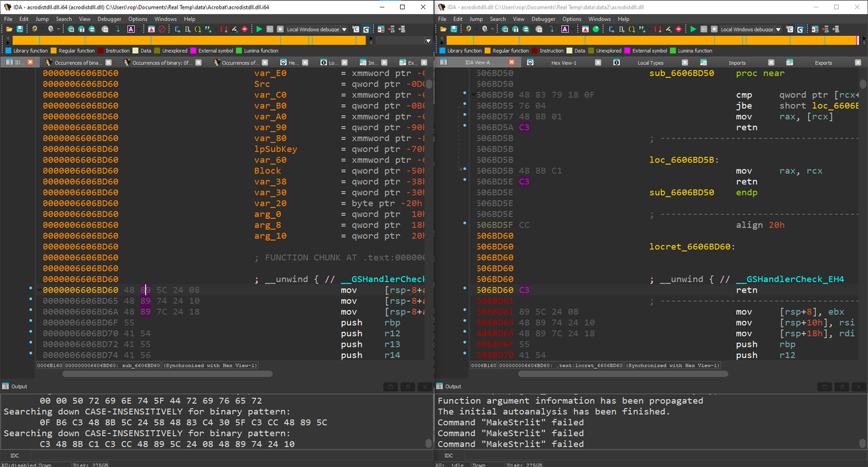868x467 pixels.
Task: Click the text search 'A' icon in left IDA
Action: (131, 29)
